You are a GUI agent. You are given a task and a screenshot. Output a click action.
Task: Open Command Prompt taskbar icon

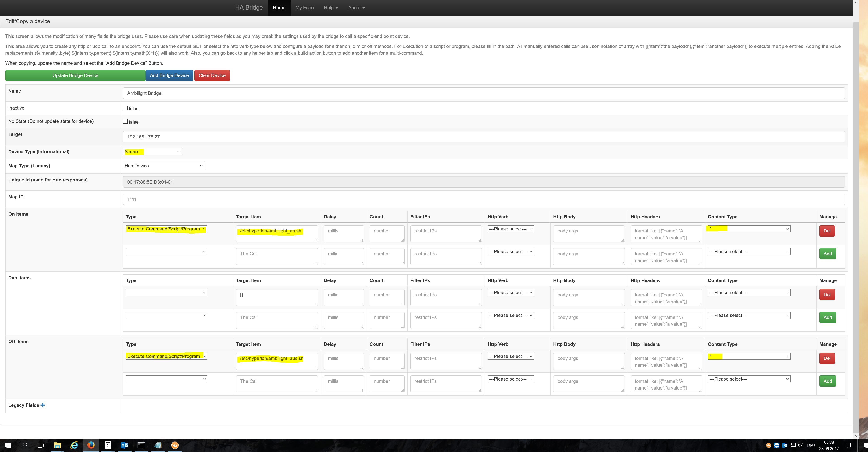click(141, 445)
